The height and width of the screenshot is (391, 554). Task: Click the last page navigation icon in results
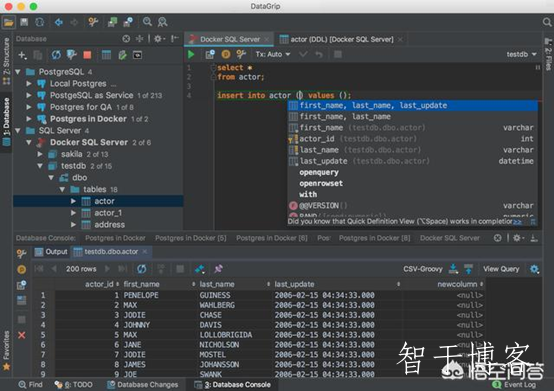tap(122, 269)
